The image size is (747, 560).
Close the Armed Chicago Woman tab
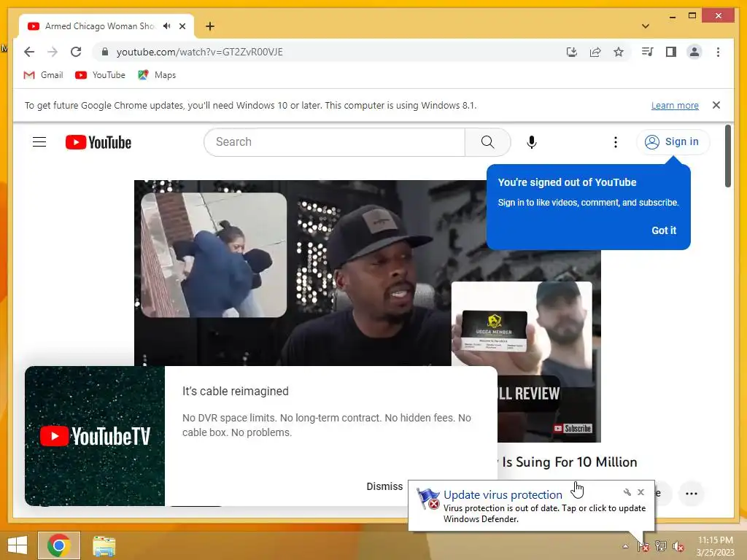[182, 26]
